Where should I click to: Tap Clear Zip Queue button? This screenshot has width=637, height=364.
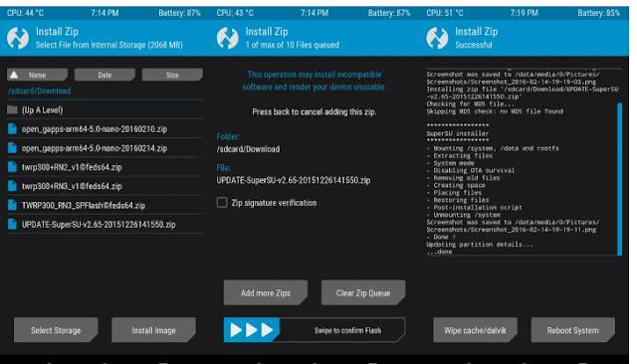click(363, 292)
